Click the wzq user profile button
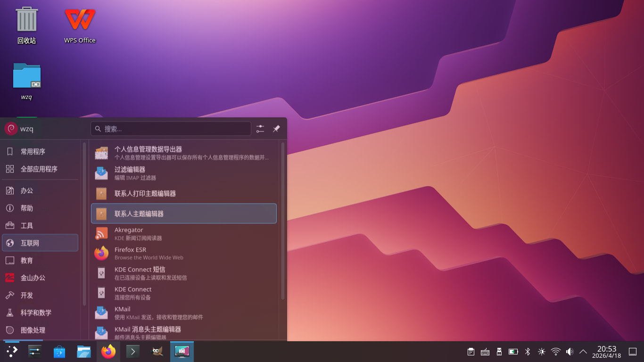The image size is (644, 362). [20, 129]
